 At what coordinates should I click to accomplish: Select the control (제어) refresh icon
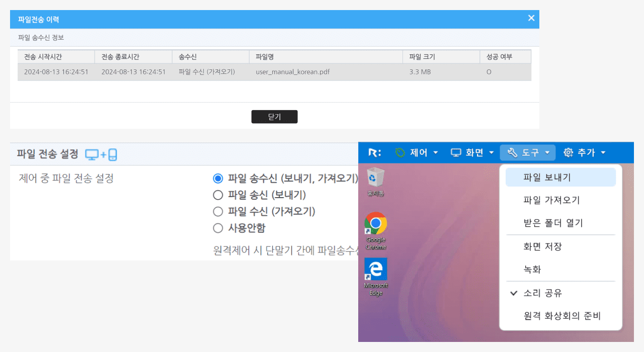point(400,152)
